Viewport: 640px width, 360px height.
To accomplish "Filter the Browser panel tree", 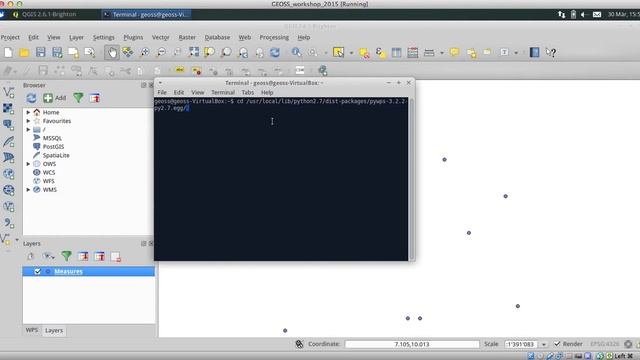I will (x=78, y=98).
